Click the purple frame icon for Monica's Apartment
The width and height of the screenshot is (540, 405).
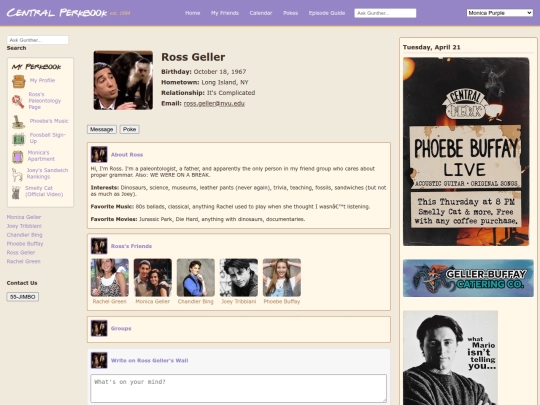(18, 157)
